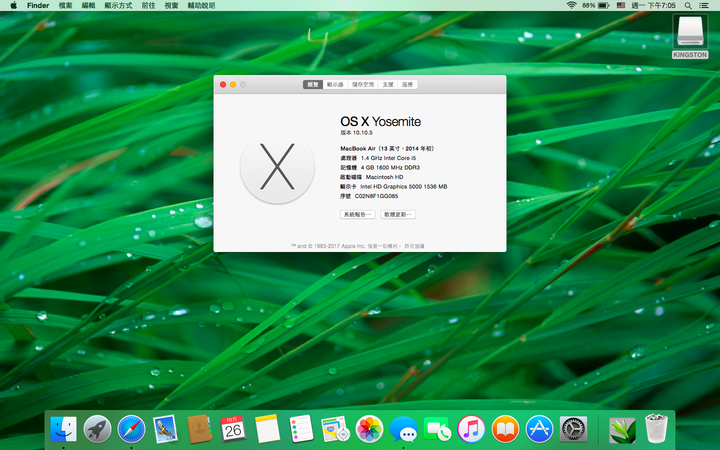Click the serial number C02N8F1GG085

377,196
